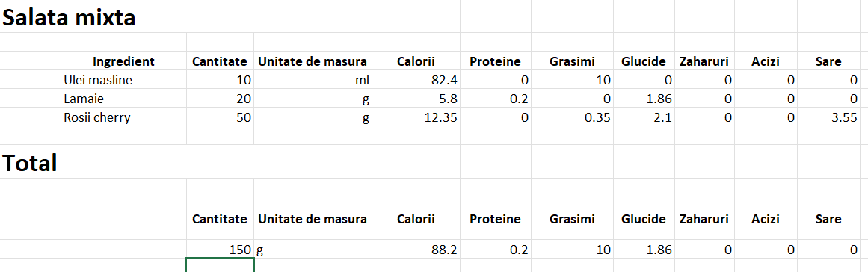Viewport: 868px width, 272px height.
Task: Click the Ulei masline ingredient cell
Action: coord(123,80)
